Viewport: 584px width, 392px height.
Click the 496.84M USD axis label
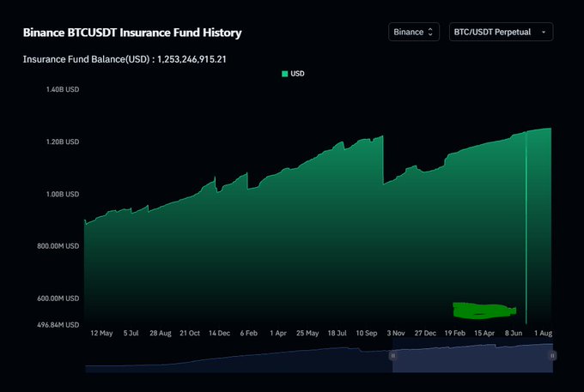click(58, 325)
